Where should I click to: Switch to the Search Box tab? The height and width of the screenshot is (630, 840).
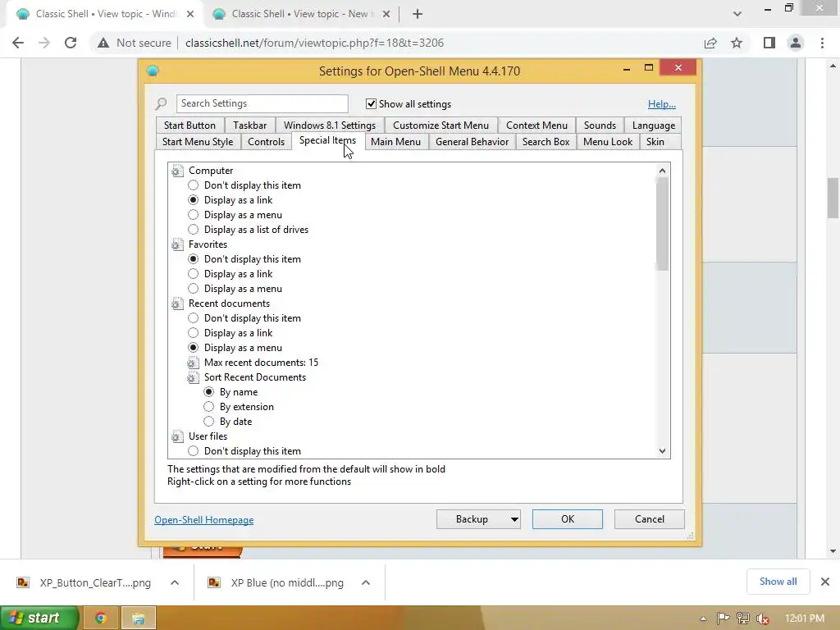(x=546, y=142)
